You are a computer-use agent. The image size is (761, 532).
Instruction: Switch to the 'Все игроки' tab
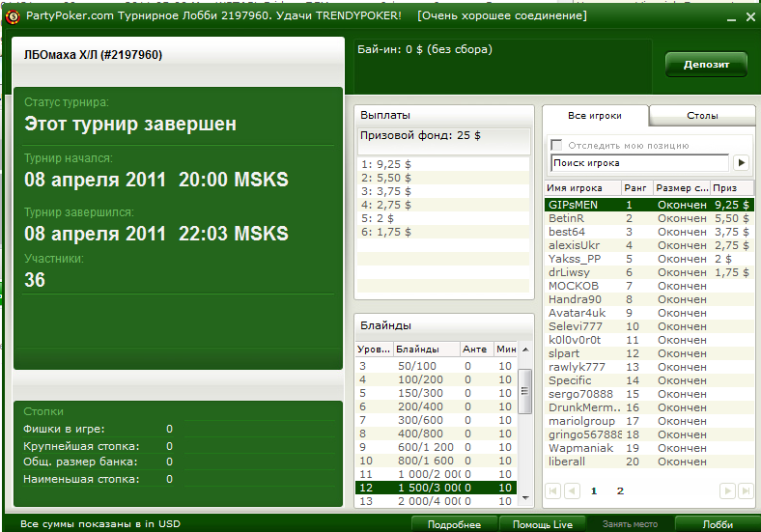coord(595,116)
